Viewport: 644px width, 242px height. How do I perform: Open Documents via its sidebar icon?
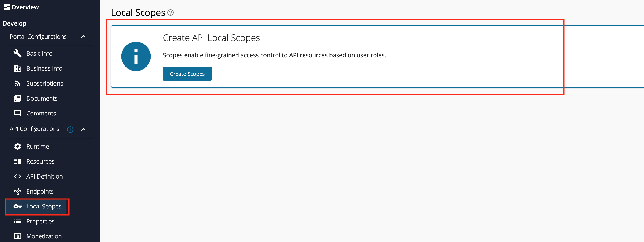tap(18, 98)
